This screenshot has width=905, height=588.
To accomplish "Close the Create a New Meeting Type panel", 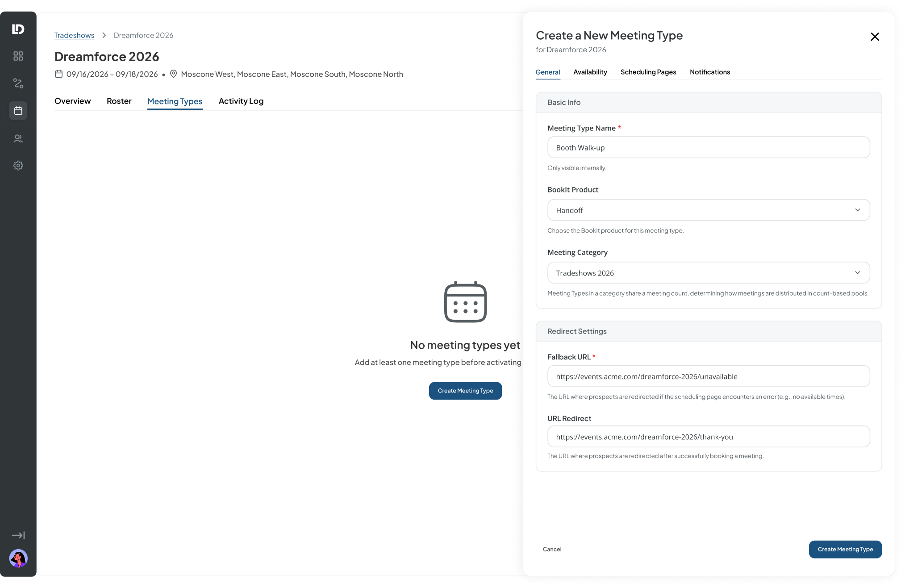I will [875, 37].
